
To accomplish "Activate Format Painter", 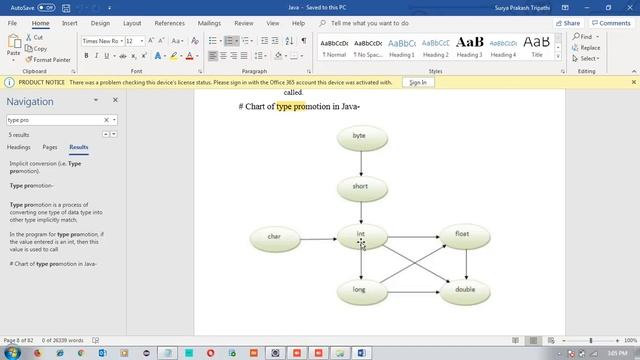I will (48, 60).
